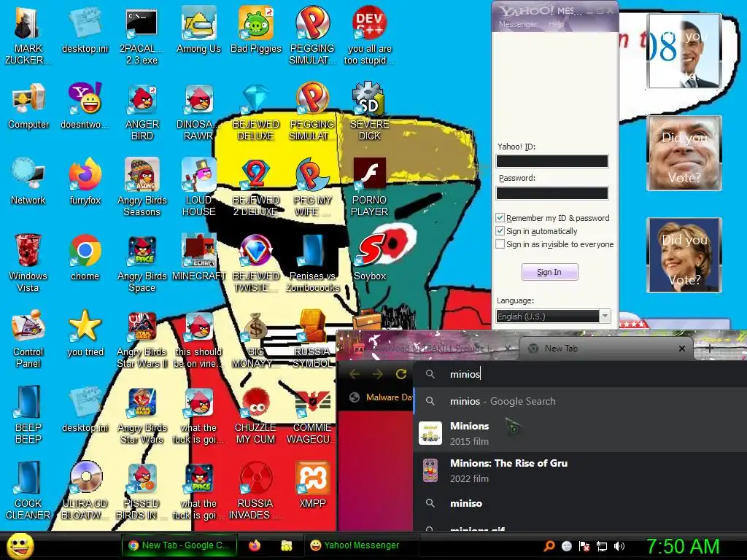Click the Hillary Clinton 'Did you Vote?' thumbnail

[684, 255]
